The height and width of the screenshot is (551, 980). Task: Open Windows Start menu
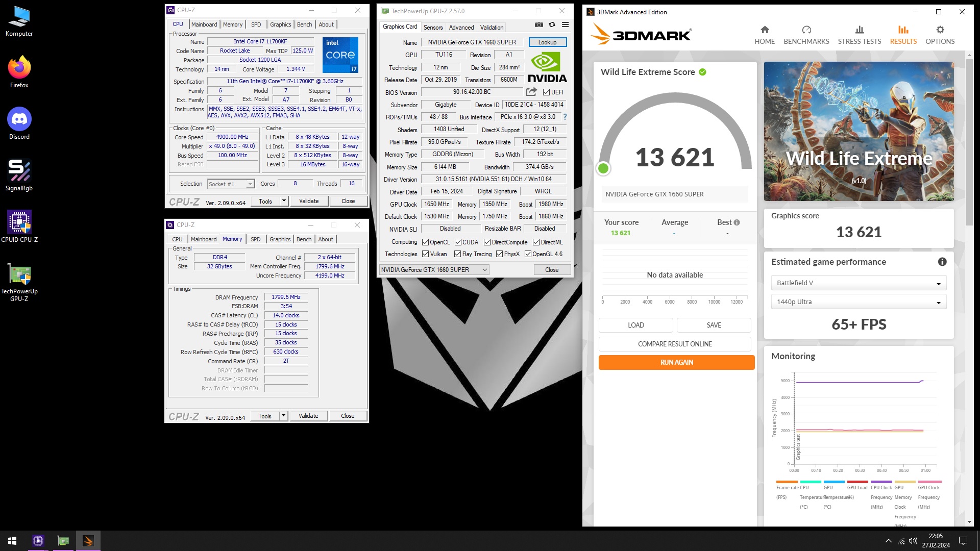click(x=12, y=541)
